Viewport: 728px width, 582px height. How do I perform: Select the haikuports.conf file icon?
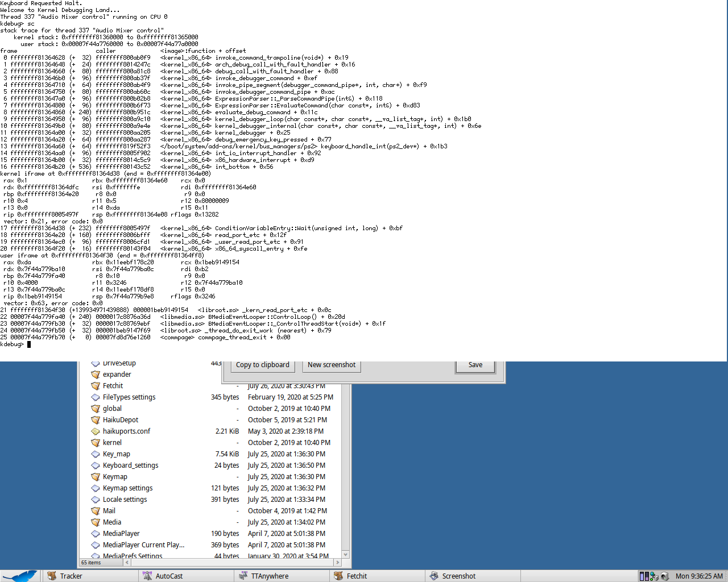coord(96,431)
